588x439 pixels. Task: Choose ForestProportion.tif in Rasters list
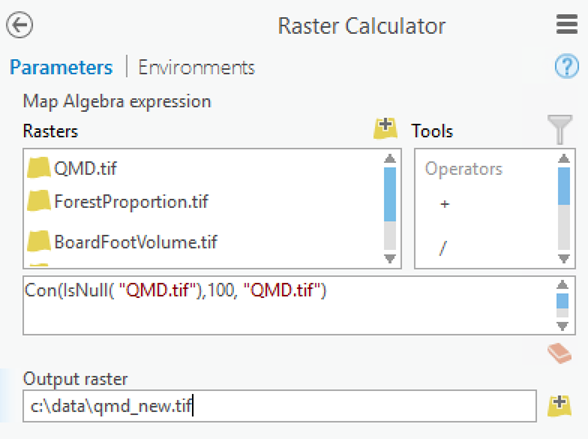[x=131, y=202]
